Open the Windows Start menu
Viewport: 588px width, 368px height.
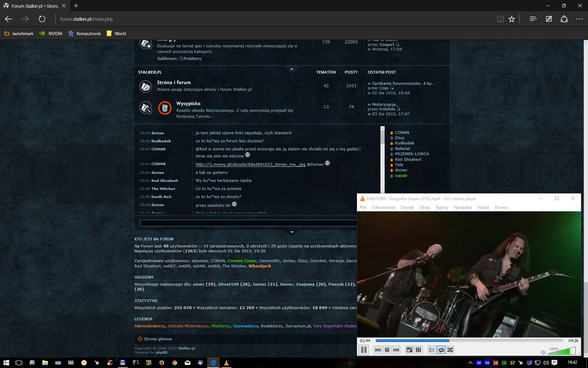[x=6, y=363]
